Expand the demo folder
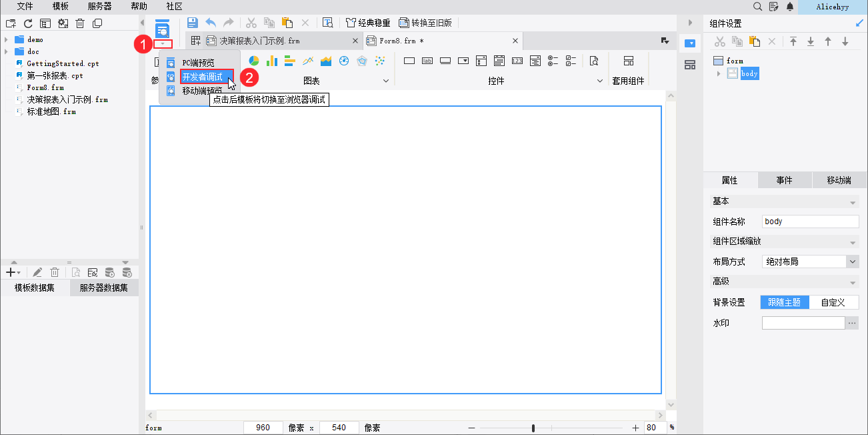 click(x=6, y=39)
